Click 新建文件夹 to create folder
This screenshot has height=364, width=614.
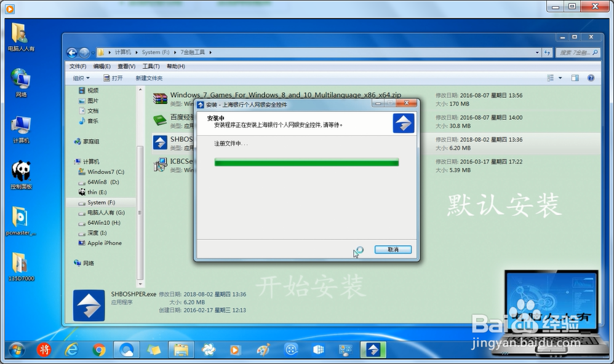tap(149, 78)
